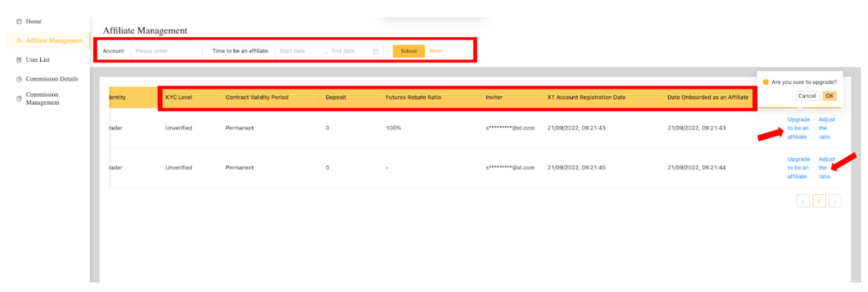The width and height of the screenshot is (868, 292).
Task: Open Commission Management in the sidebar
Action: coord(42,98)
